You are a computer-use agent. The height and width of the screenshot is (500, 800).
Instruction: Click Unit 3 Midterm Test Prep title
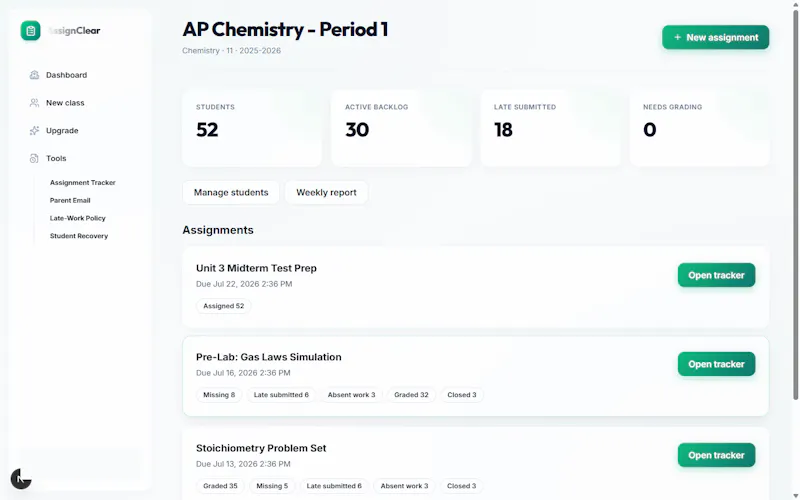pyautogui.click(x=256, y=268)
